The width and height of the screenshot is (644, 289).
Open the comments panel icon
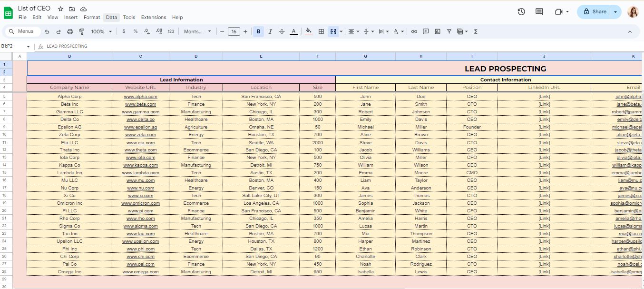pos(539,11)
